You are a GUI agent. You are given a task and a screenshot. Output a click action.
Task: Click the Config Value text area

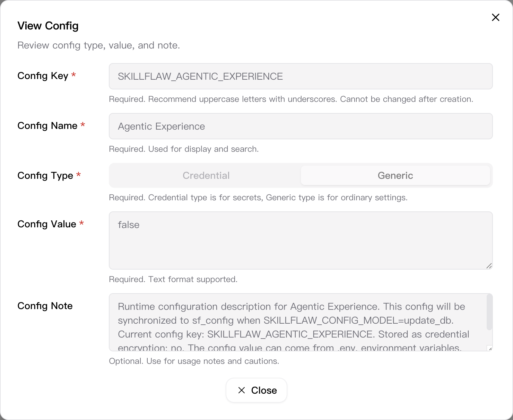[x=301, y=240]
